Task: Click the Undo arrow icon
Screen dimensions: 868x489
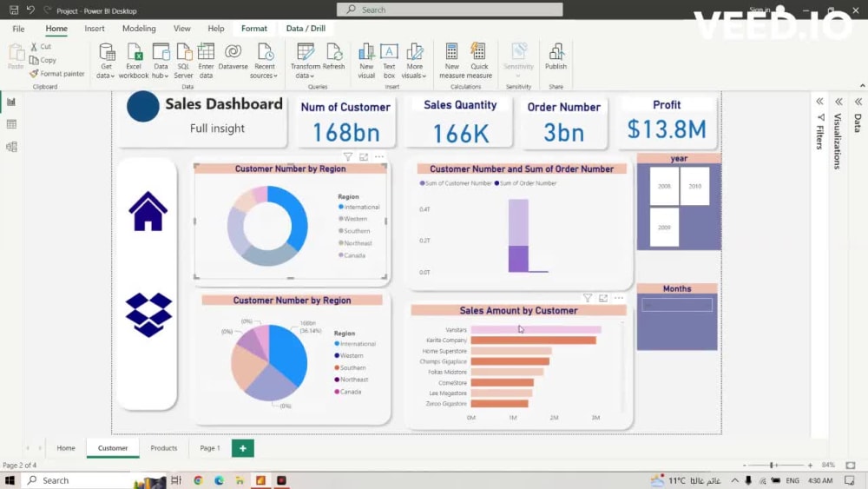Action: coord(30,10)
